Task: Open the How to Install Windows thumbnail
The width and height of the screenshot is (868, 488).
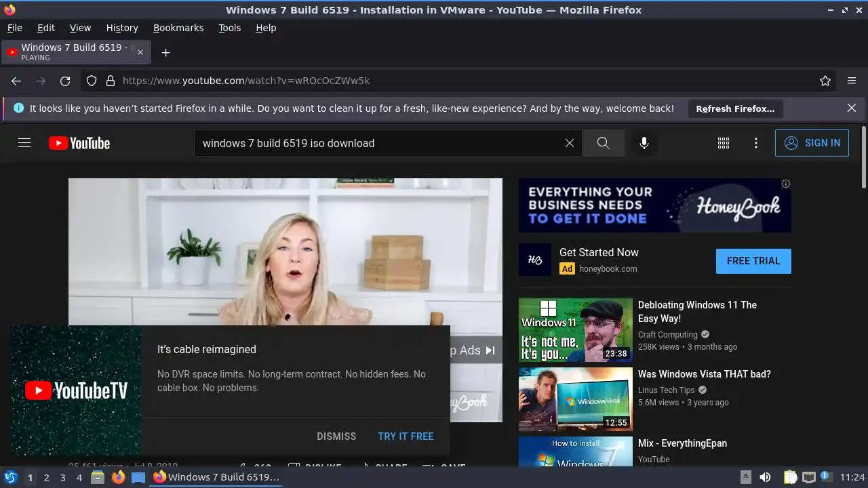Action: point(575,451)
